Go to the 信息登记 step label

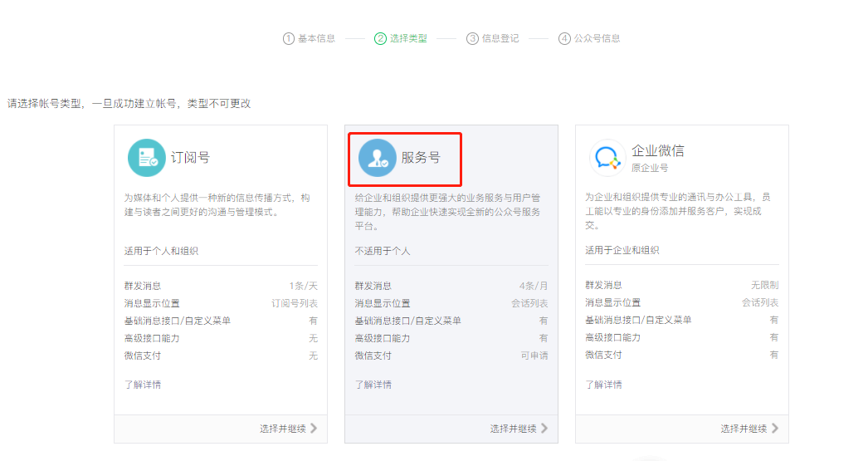(x=500, y=38)
